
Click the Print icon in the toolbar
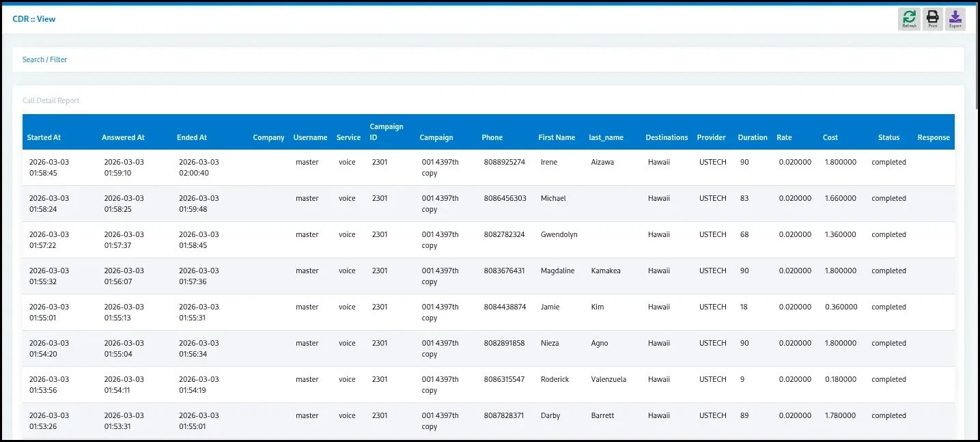932,18
